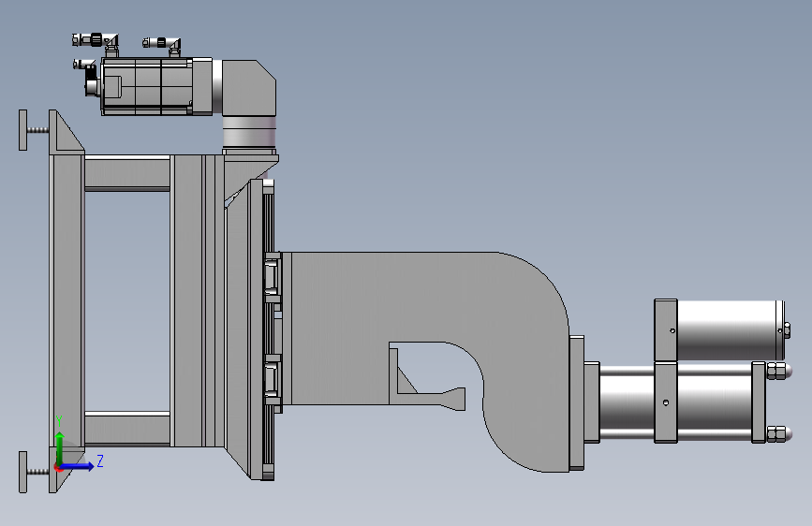Click the green Y axis arrow of the triad
812x526 pixels.
coord(60,447)
